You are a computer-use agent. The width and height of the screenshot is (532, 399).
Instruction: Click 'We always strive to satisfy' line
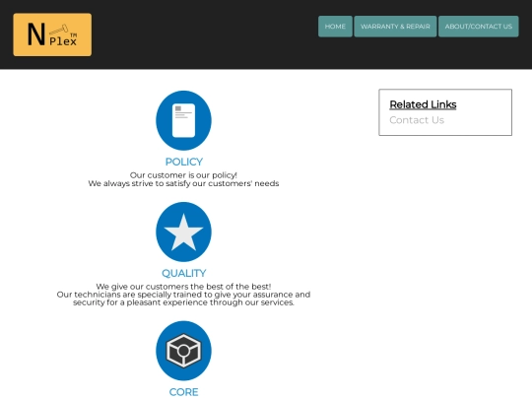click(x=183, y=183)
